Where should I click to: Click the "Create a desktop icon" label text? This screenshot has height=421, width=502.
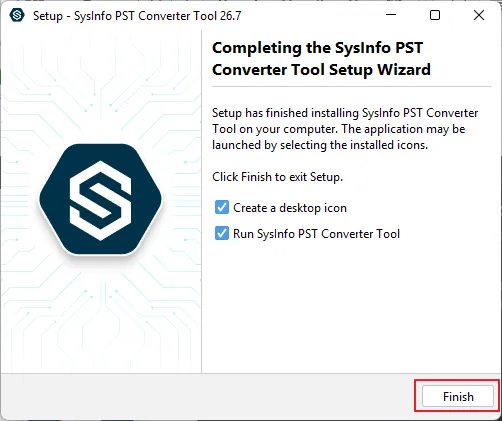(x=290, y=208)
